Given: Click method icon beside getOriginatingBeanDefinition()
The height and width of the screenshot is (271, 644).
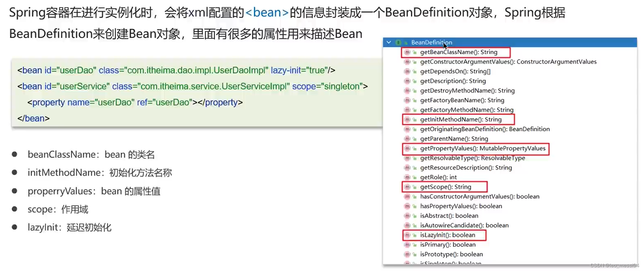Looking at the screenshot, I should click(x=407, y=129).
